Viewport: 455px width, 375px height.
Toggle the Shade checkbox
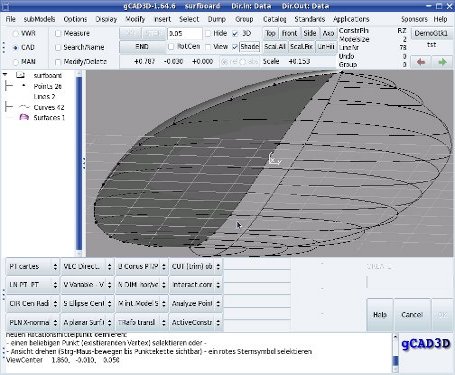pyautogui.click(x=235, y=47)
